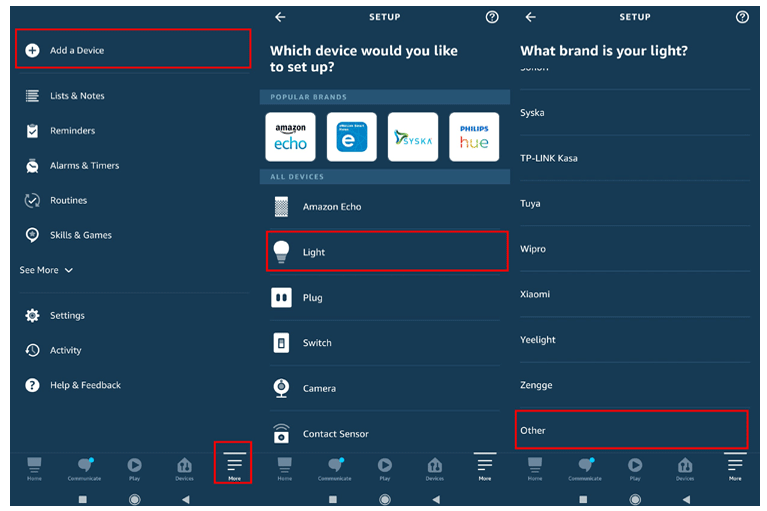Tap Android home circle, middle screen
Screen dimensions: 767x511
[385, 499]
